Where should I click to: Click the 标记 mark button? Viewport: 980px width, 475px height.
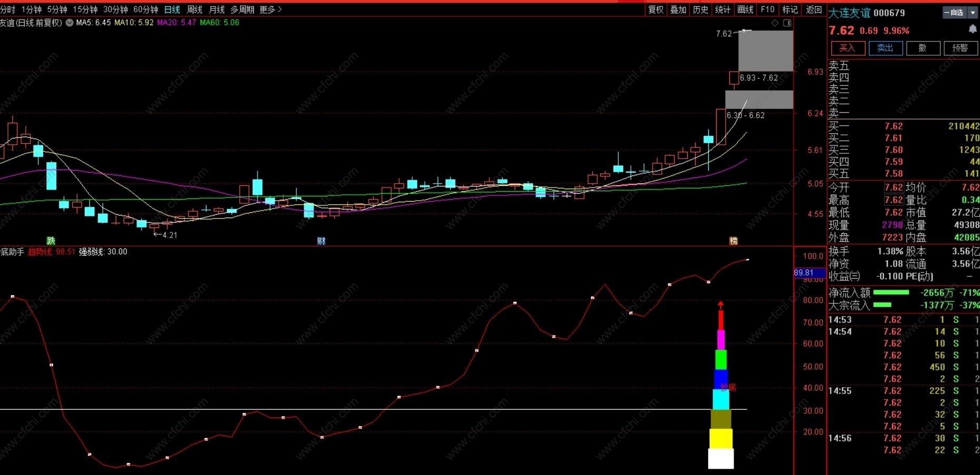point(790,9)
